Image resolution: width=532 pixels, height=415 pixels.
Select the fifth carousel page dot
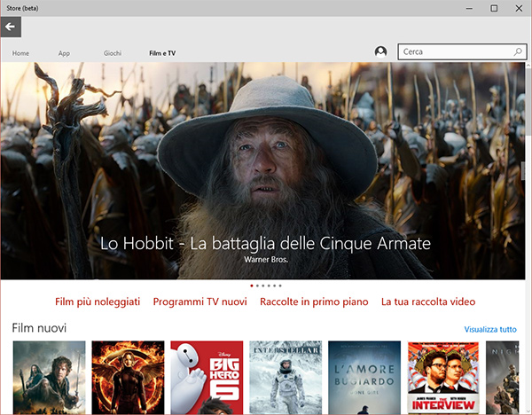pos(275,286)
